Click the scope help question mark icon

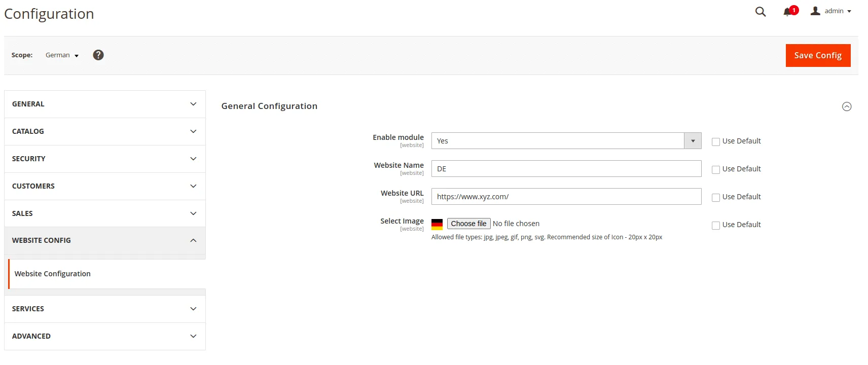click(x=98, y=55)
